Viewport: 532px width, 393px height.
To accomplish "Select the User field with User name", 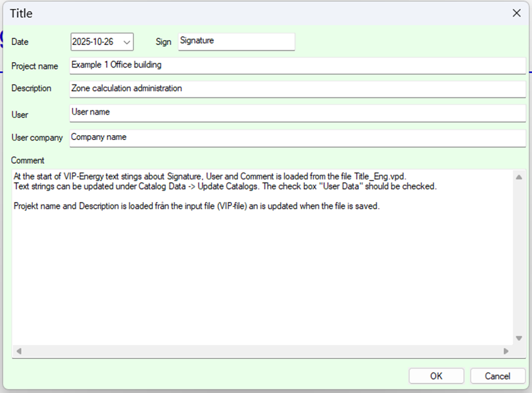I will [x=297, y=113].
